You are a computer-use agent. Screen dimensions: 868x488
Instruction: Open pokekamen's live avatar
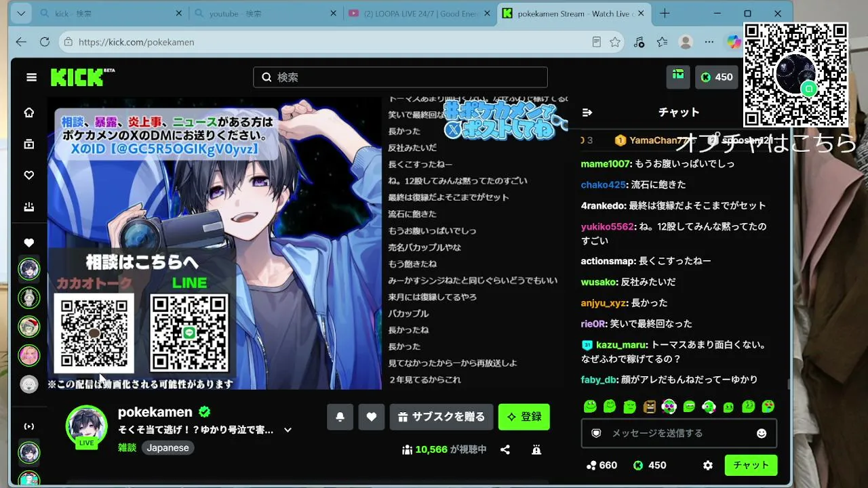click(x=86, y=426)
